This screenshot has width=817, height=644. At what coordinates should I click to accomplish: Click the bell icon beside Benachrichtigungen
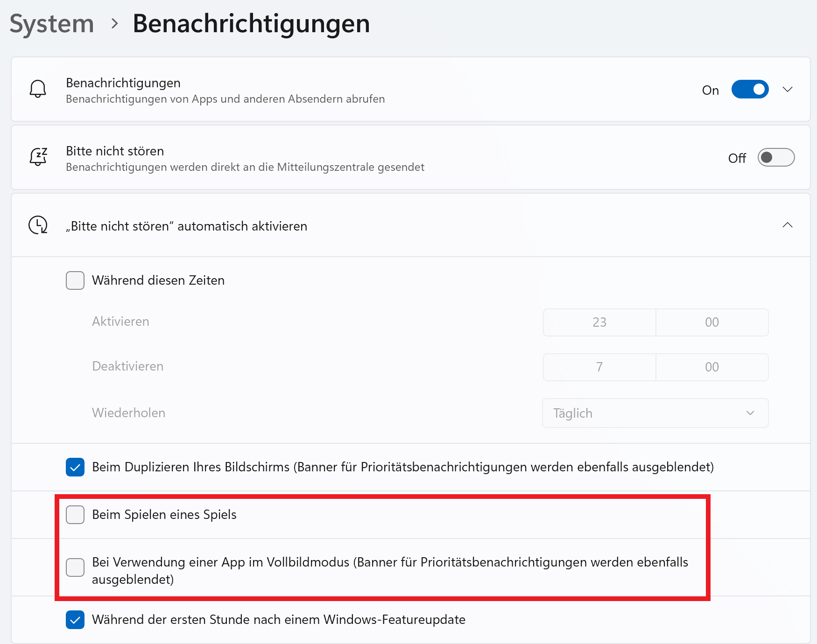(x=38, y=89)
